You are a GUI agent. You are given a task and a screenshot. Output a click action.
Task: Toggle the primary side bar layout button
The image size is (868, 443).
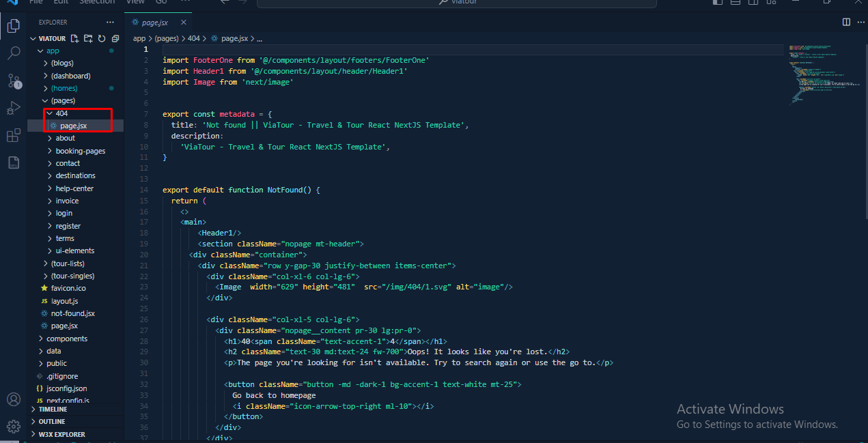717,2
